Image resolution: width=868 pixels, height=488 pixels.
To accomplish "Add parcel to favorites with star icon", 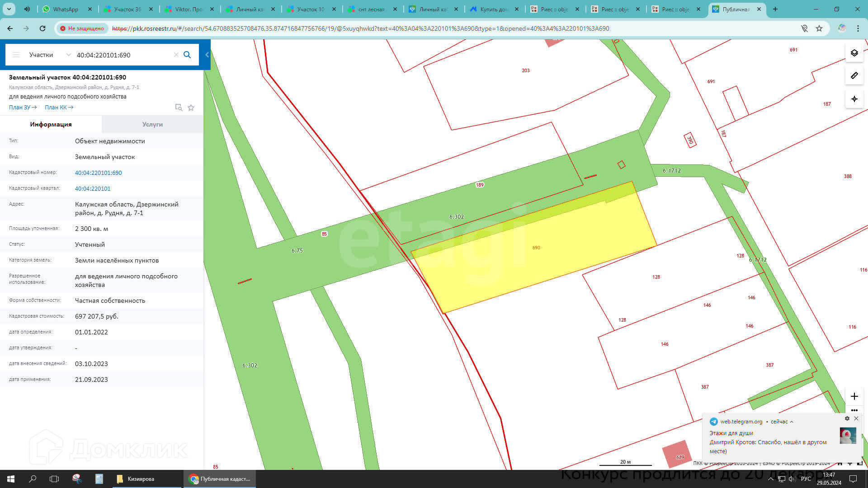I will pos(191,108).
